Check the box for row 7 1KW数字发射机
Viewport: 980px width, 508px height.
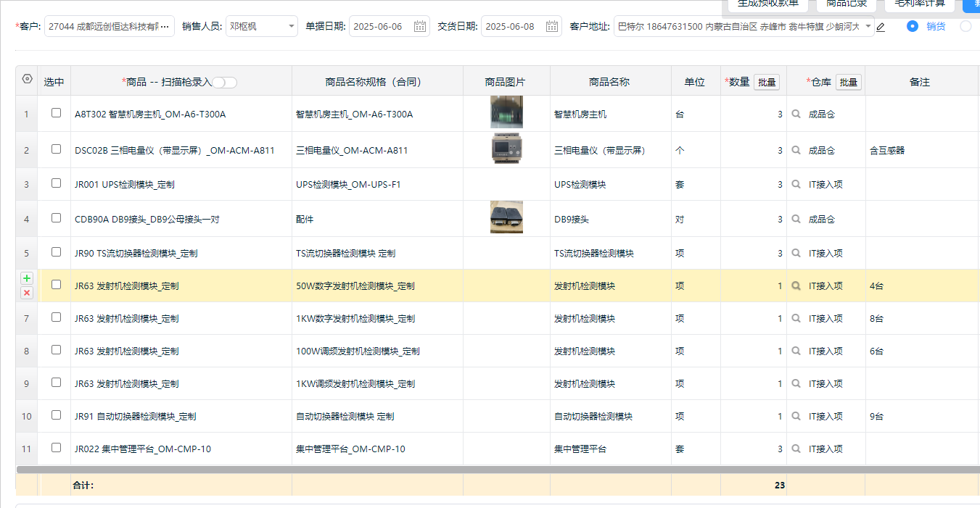[x=56, y=317]
